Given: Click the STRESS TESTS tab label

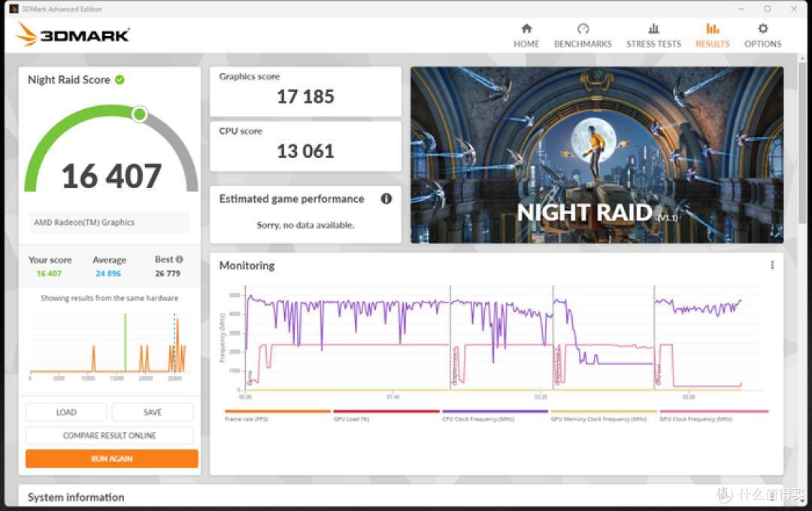Looking at the screenshot, I should tap(653, 44).
